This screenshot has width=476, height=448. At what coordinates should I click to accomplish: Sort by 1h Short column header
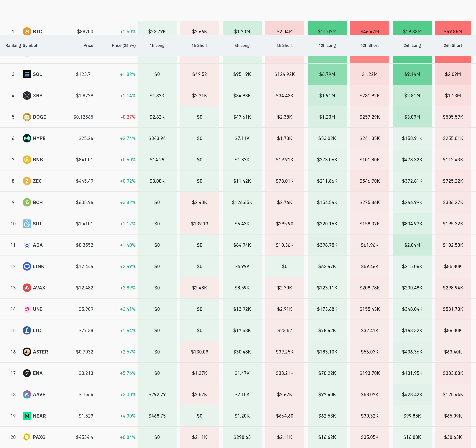point(199,45)
